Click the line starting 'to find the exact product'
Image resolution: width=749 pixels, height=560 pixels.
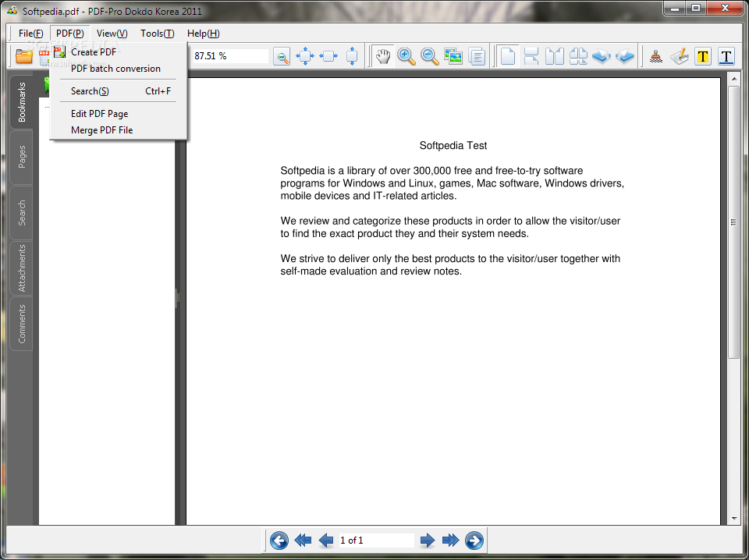(404, 233)
